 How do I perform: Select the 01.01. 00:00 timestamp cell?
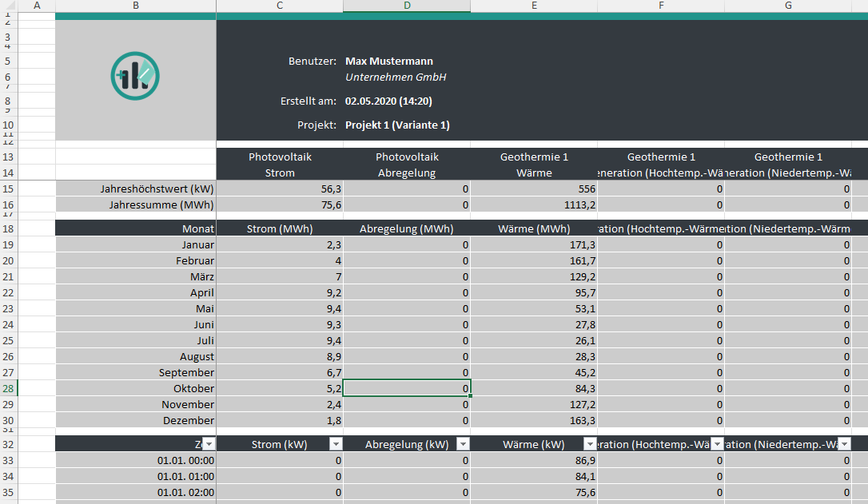click(x=136, y=460)
